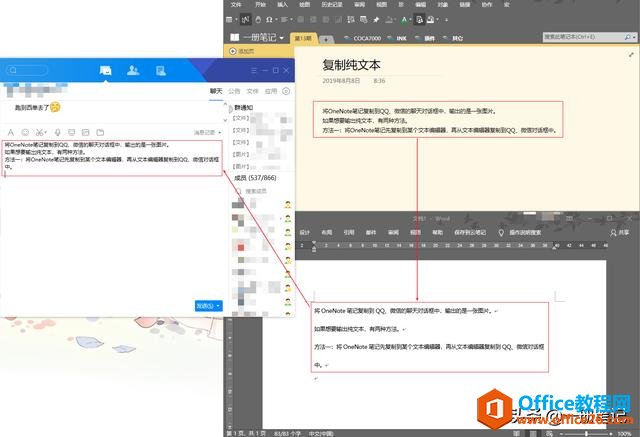Open the 文件 menu in OneNote

click(236, 4)
